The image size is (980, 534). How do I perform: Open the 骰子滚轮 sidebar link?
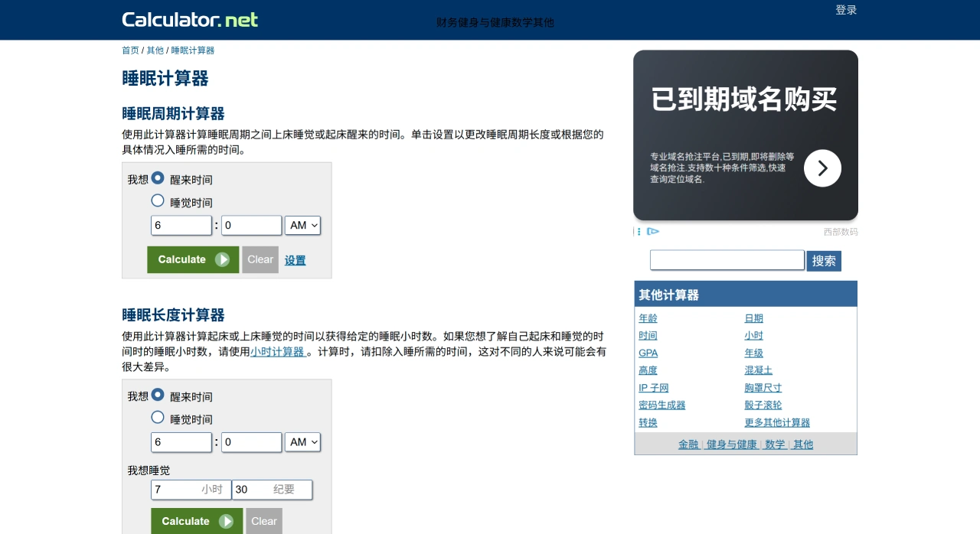(762, 405)
